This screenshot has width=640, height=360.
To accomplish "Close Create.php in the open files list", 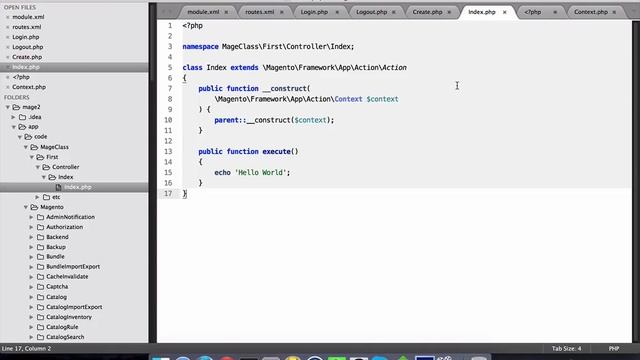I will pyautogui.click(x=7, y=57).
